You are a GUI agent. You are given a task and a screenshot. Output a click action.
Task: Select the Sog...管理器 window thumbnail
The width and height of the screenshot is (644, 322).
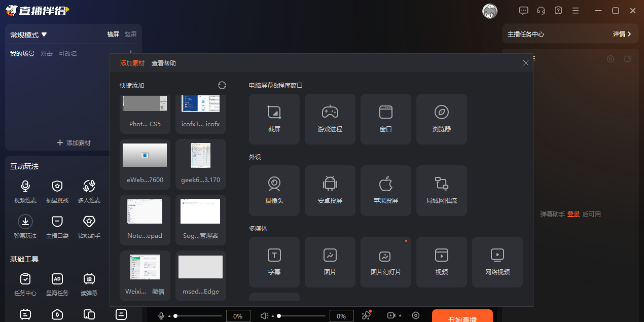pos(201,219)
